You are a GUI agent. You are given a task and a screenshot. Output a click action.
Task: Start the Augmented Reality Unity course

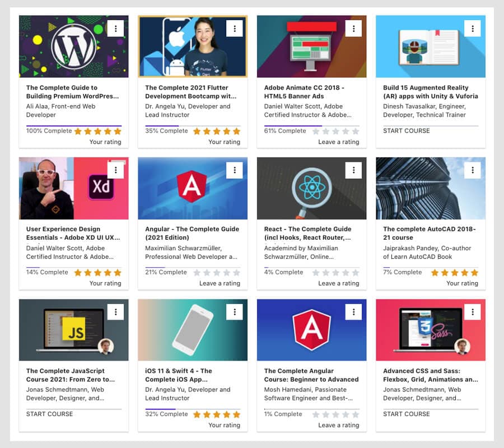405,130
